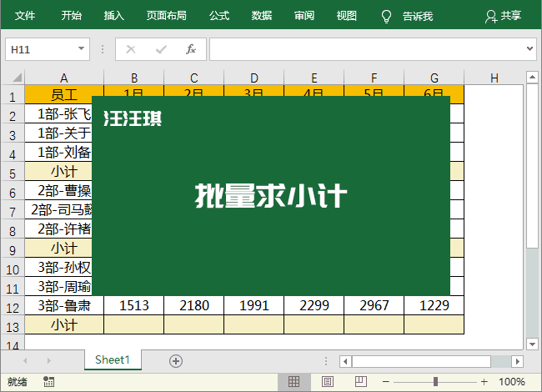
Task: Click cell 1部-张飞
Action: (x=58, y=113)
